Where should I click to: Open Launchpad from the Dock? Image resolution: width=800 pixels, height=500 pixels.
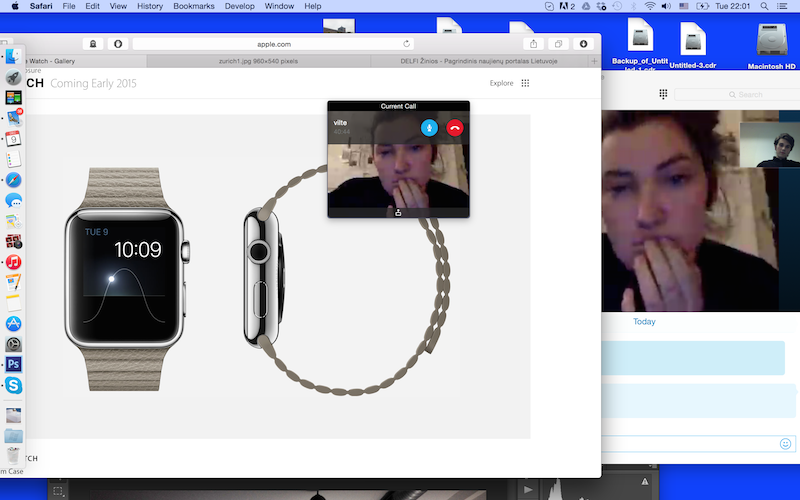13,77
